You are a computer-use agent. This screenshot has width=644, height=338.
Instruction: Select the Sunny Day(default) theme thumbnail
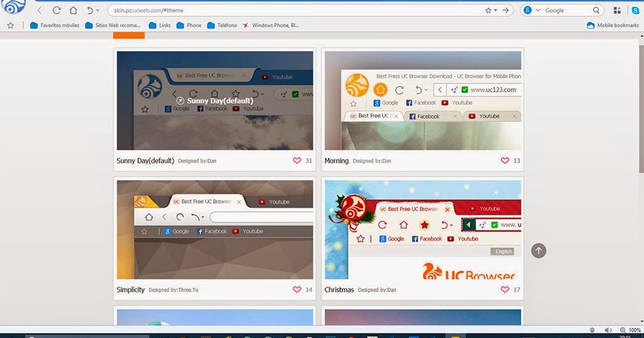click(x=215, y=101)
